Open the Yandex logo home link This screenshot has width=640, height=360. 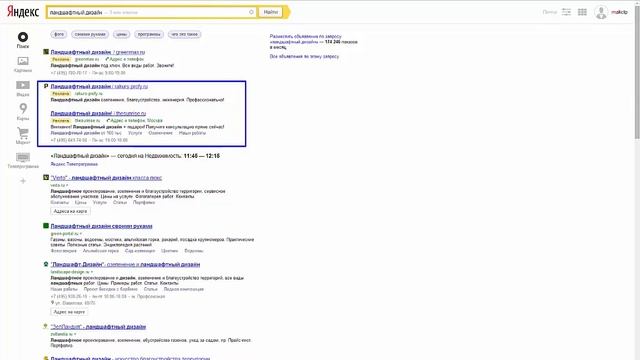(23, 11)
